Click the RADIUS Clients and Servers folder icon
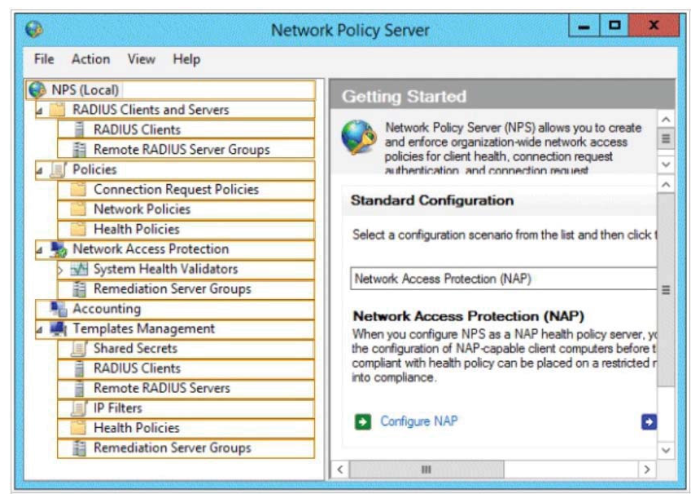This screenshot has width=696, height=503. coord(58,110)
